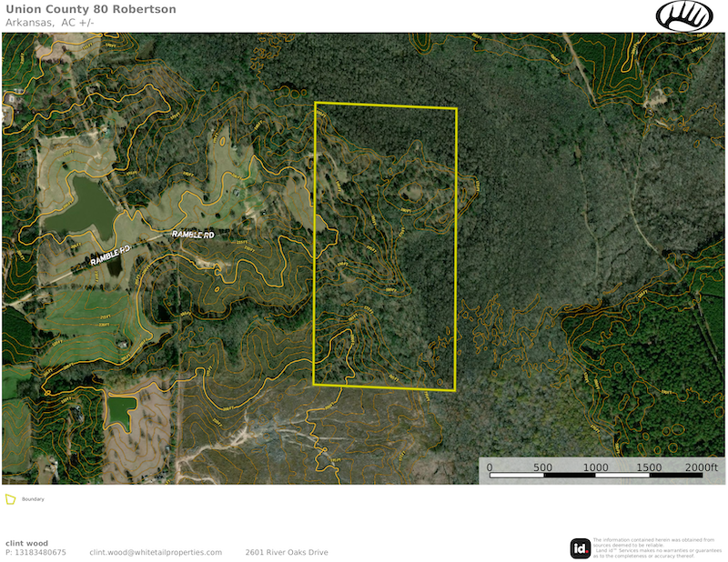Click the small square pond near bottom-left
The width and height of the screenshot is (728, 562).
tap(121, 412)
